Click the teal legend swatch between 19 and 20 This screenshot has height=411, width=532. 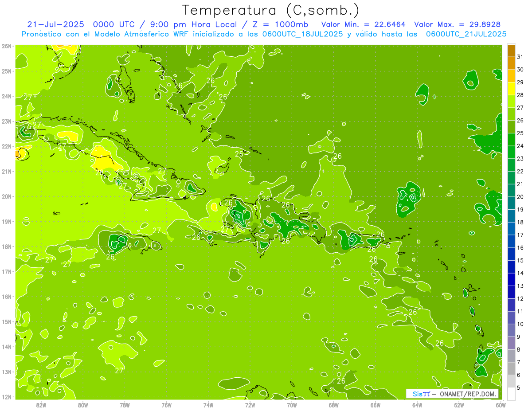point(511,204)
